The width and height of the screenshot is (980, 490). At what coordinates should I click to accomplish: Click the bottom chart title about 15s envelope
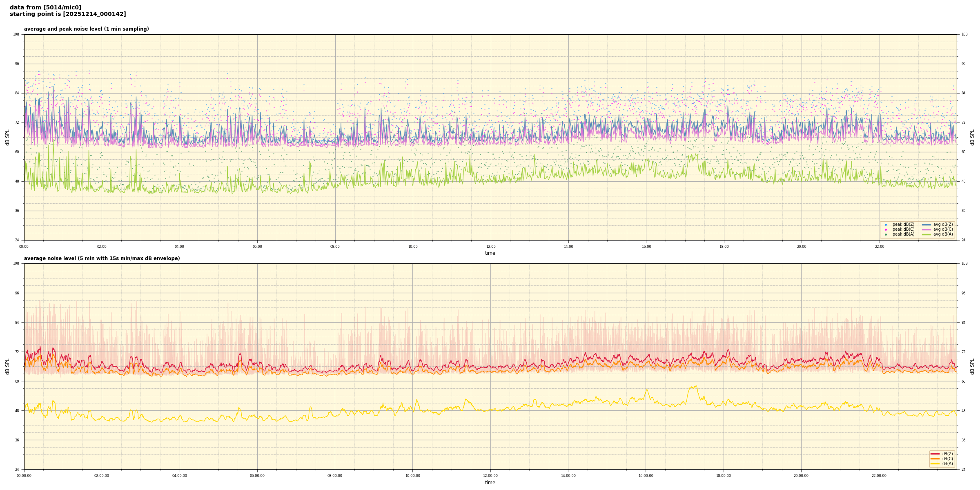(x=102, y=258)
